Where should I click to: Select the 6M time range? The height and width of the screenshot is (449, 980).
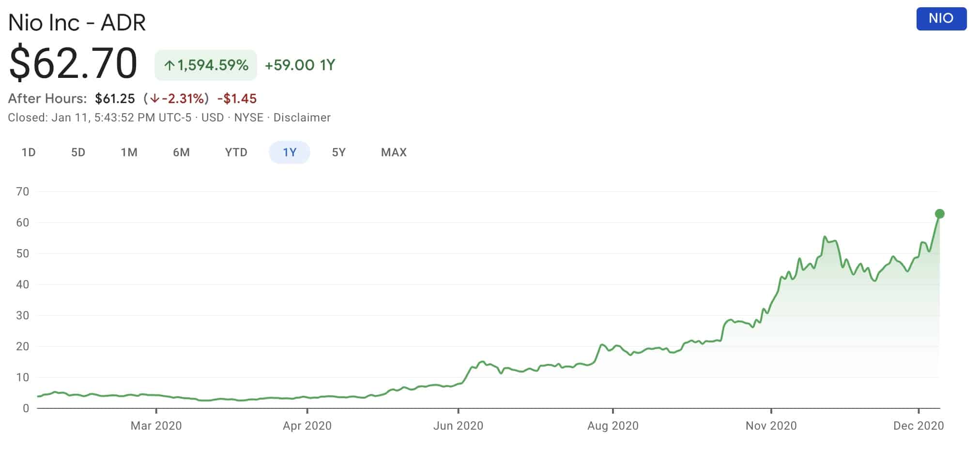click(x=181, y=152)
